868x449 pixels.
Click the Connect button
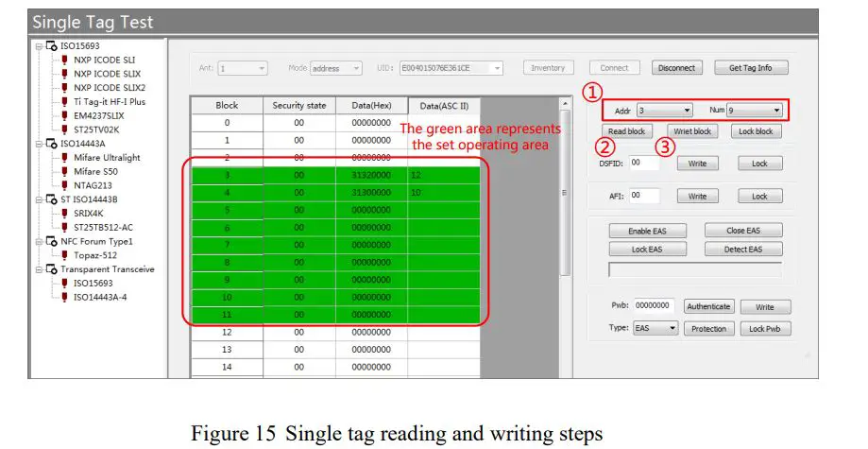tap(615, 68)
